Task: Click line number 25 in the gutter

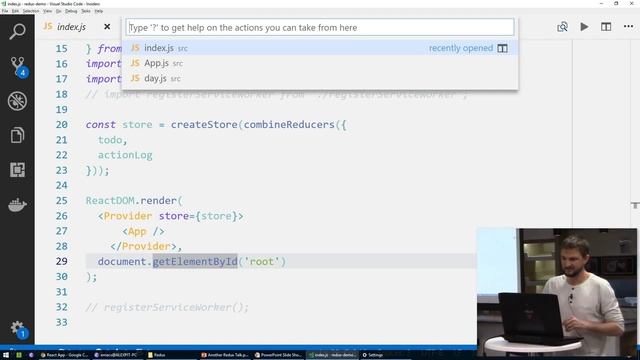Action: pos(62,200)
